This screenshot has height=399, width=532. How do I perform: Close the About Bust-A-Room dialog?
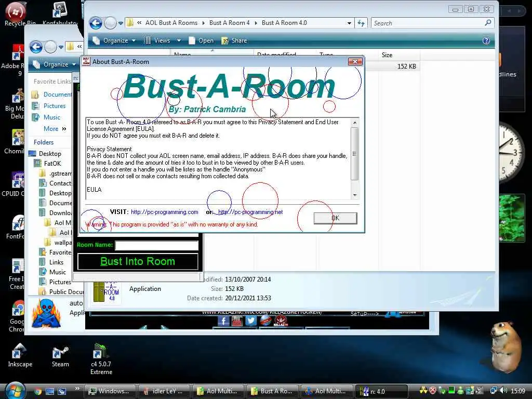tap(355, 61)
